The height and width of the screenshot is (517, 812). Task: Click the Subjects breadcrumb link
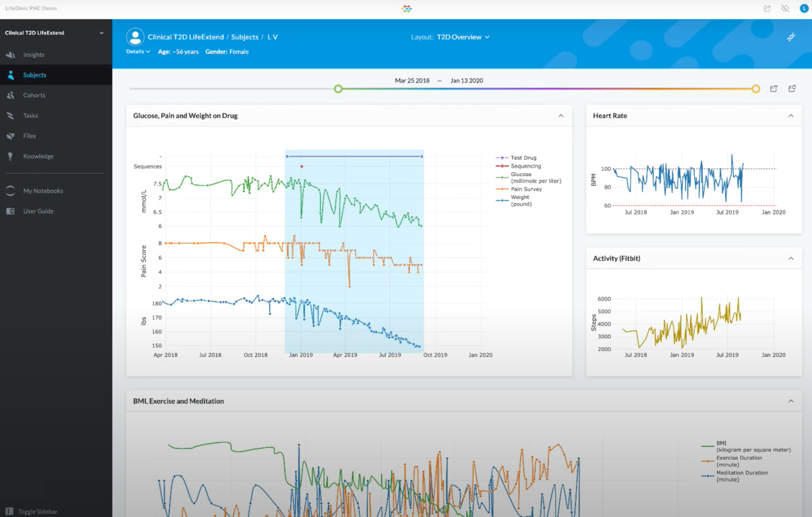[245, 37]
